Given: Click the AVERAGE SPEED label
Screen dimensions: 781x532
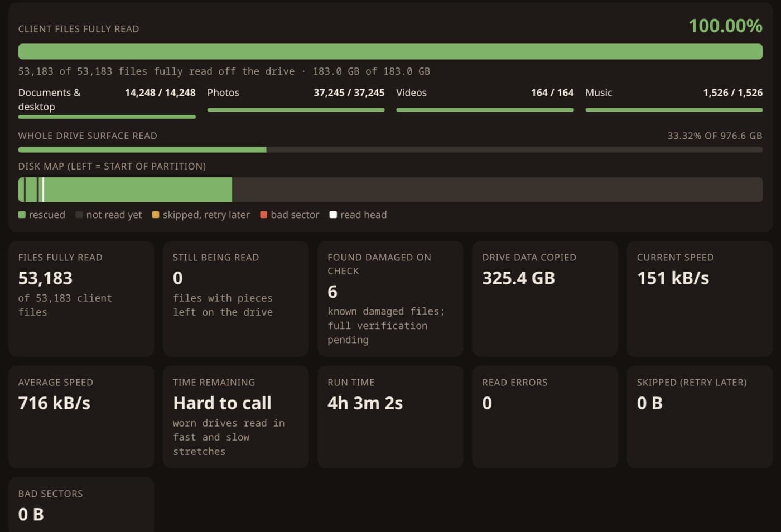Looking at the screenshot, I should pyautogui.click(x=55, y=383).
